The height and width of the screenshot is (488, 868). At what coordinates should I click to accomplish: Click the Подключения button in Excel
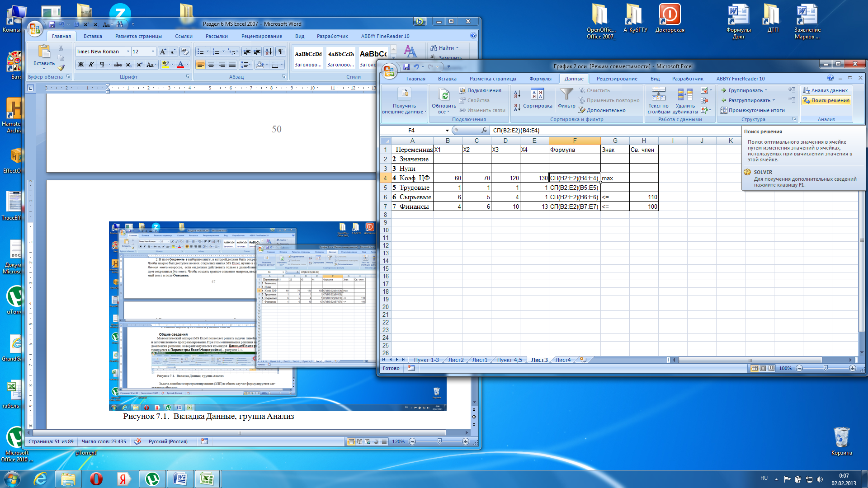click(x=480, y=90)
